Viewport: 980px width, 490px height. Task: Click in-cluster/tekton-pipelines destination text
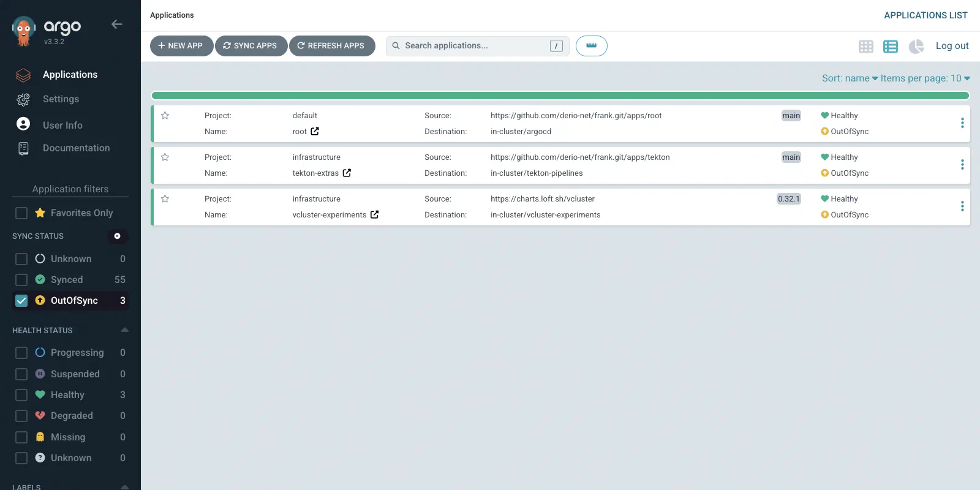[537, 173]
